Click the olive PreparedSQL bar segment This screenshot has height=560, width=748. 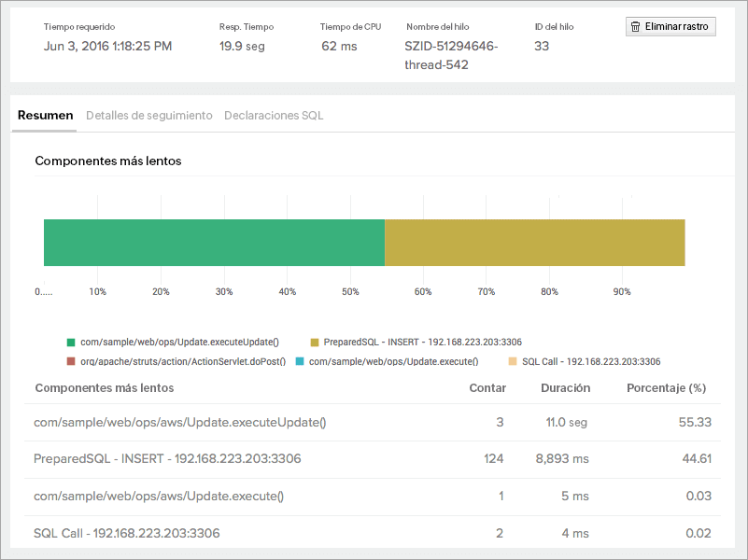click(x=534, y=243)
